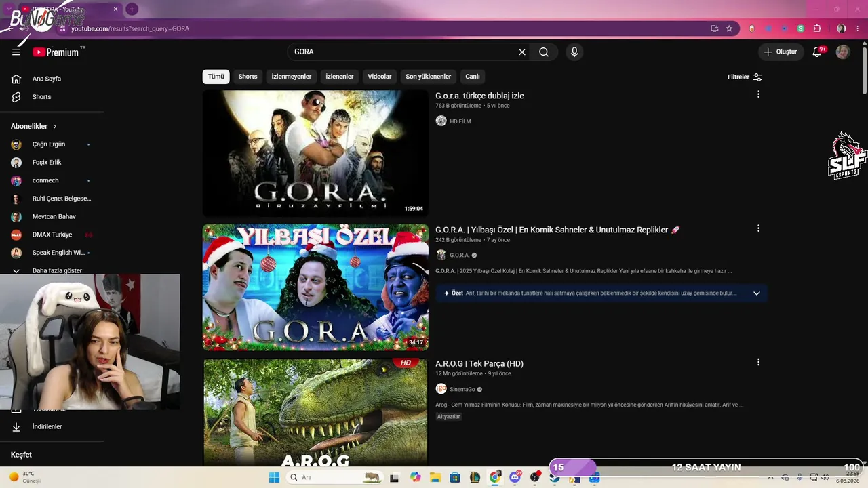Expand the Abonelikler subscriptions section
868x488 pixels.
pos(34,127)
